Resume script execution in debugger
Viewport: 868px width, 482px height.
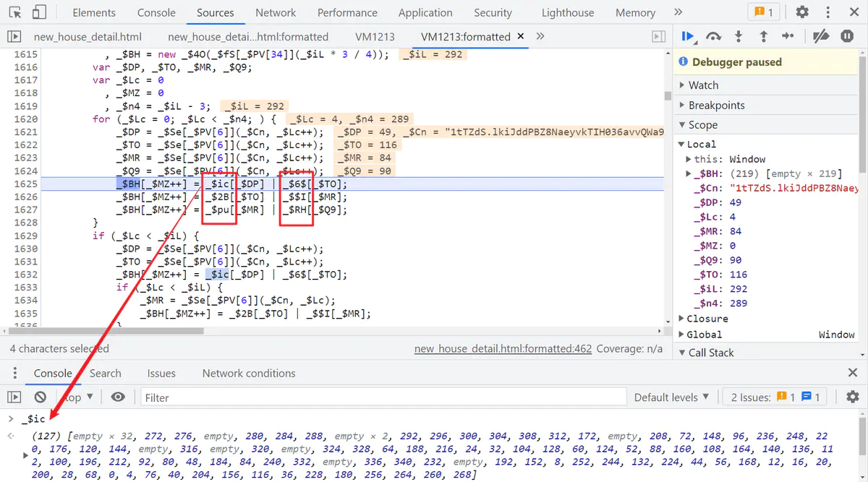[x=688, y=36]
